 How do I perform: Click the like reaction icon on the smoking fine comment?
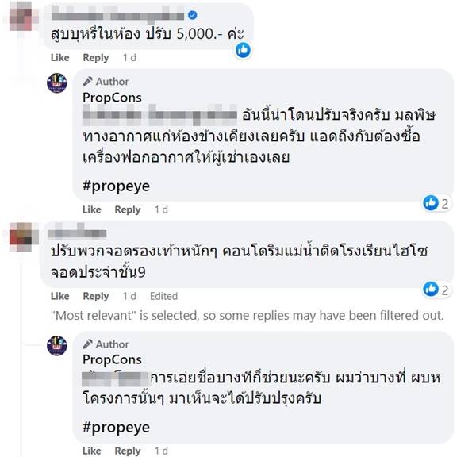click(244, 49)
